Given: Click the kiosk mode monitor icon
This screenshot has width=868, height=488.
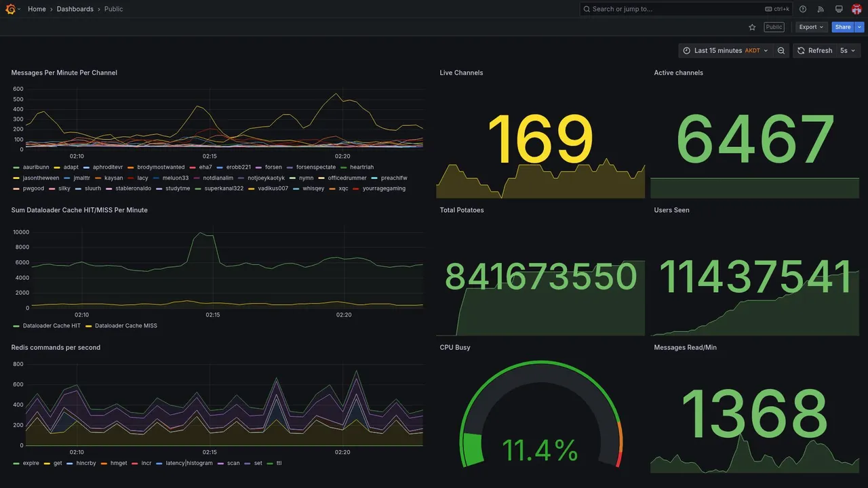Looking at the screenshot, I should coord(839,9).
